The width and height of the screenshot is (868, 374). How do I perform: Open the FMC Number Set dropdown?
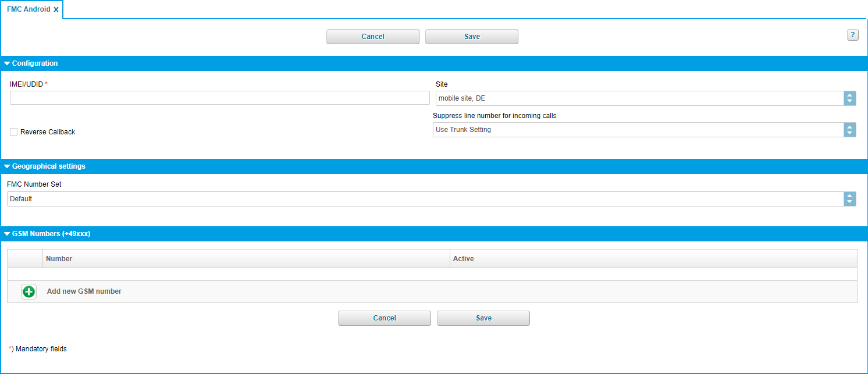(x=432, y=199)
